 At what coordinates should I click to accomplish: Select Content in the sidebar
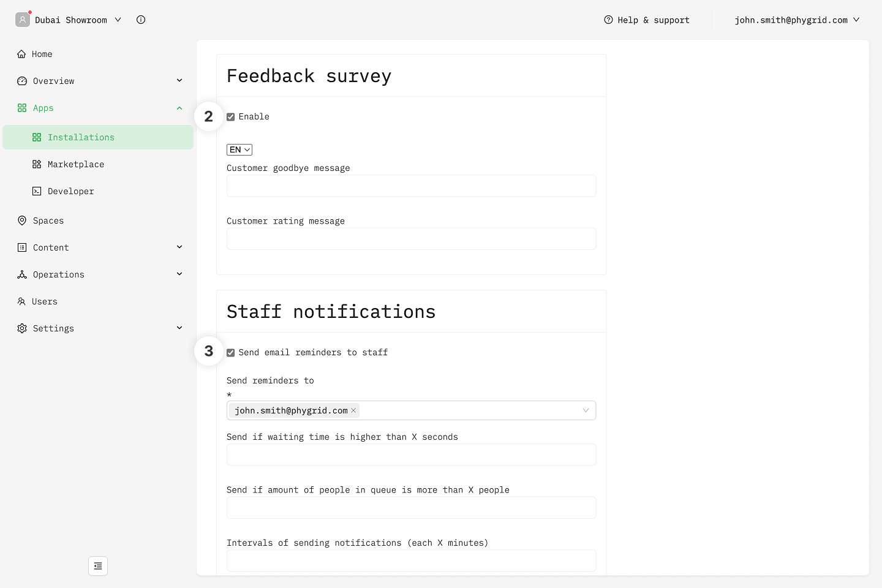(x=51, y=247)
